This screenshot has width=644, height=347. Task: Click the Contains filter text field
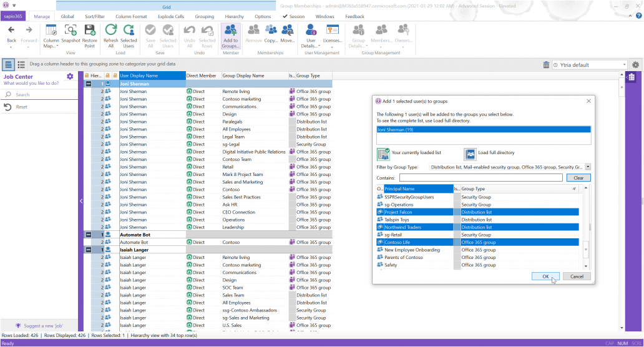pos(481,178)
